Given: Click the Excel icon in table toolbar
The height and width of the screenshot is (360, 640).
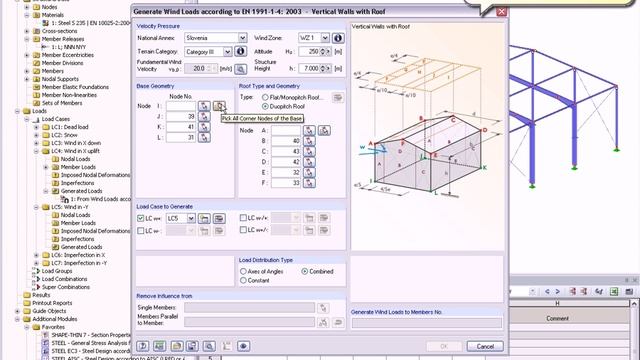Looking at the screenshot, I should click(614, 291).
